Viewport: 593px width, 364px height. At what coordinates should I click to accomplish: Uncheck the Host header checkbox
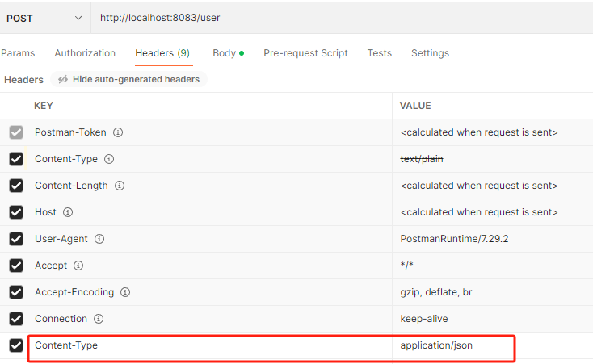(16, 212)
